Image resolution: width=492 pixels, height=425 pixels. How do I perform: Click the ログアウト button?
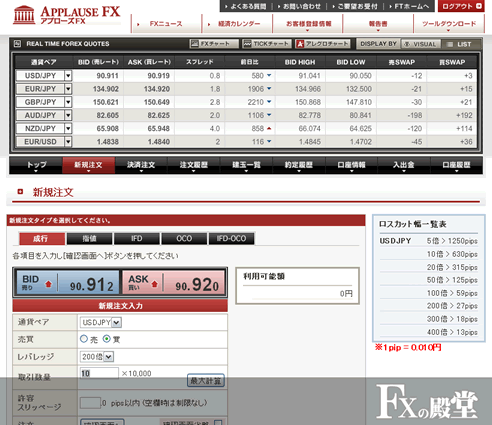click(461, 6)
